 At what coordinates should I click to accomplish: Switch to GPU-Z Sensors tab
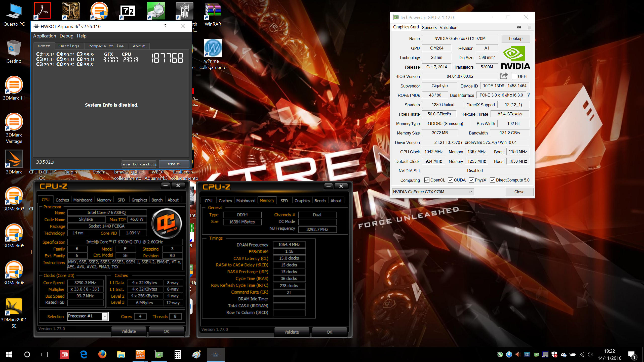tap(429, 27)
